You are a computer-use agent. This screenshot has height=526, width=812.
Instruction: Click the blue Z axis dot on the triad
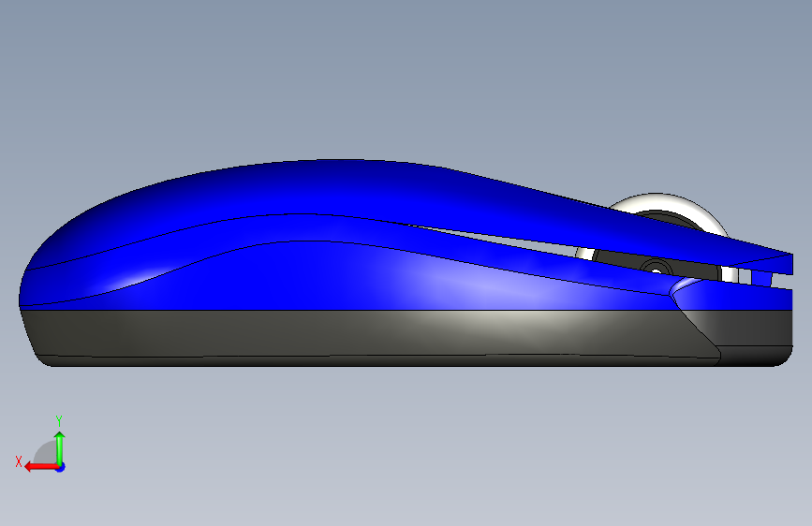tap(61, 467)
